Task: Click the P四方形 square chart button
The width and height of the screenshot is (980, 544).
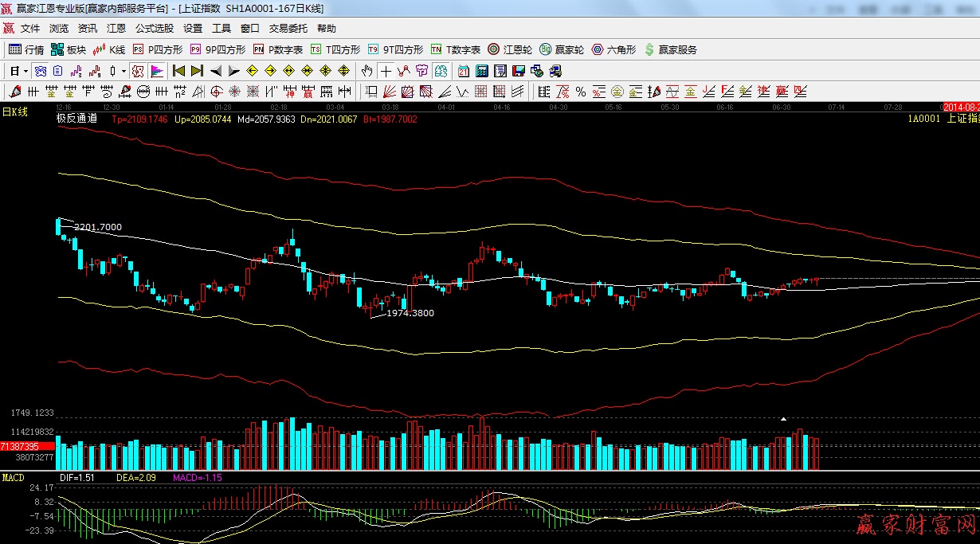Action: pos(158,49)
